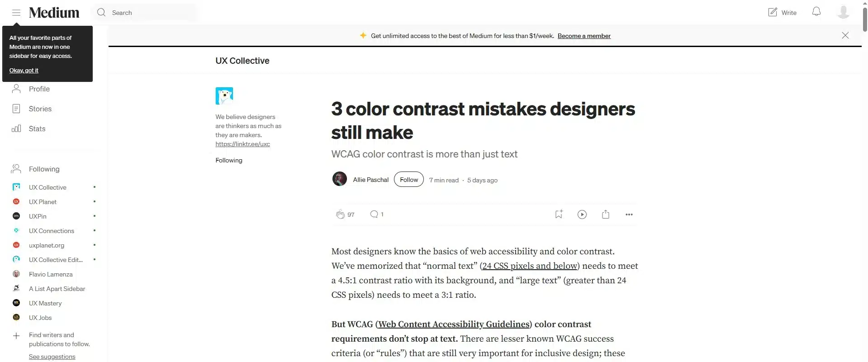Click inside the Search field
The height and width of the screenshot is (362, 868).
coord(145,12)
